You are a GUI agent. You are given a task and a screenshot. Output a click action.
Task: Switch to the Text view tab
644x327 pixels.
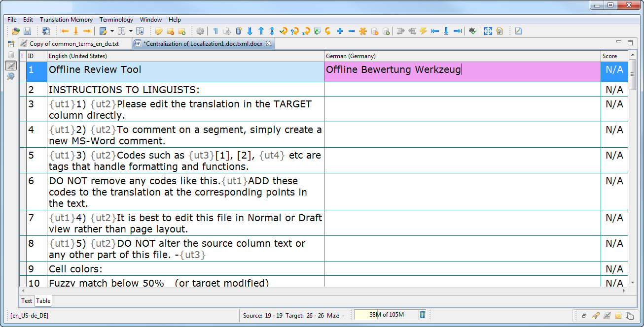(27, 301)
